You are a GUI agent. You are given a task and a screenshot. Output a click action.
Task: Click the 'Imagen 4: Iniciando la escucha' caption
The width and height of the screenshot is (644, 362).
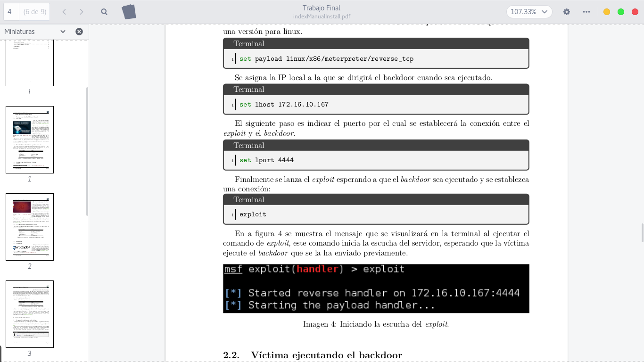(x=376, y=324)
